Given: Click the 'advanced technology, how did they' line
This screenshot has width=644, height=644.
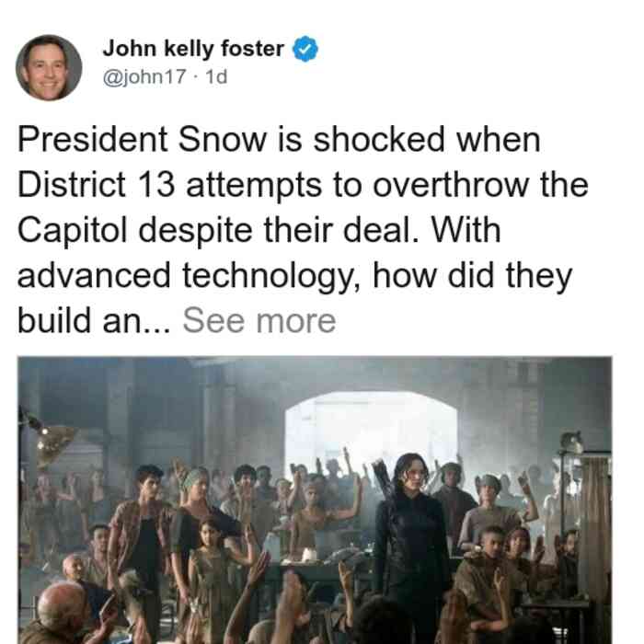Looking at the screenshot, I should pyautogui.click(x=295, y=276).
